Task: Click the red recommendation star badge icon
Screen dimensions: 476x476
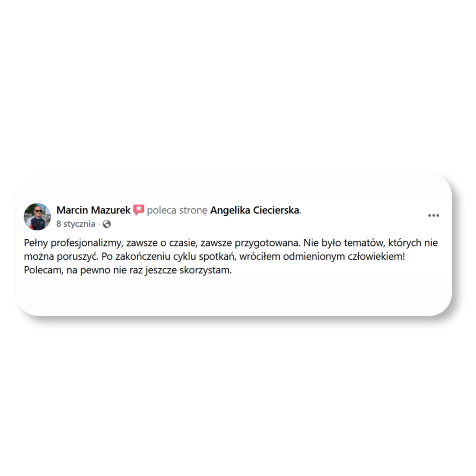Action: click(x=139, y=210)
